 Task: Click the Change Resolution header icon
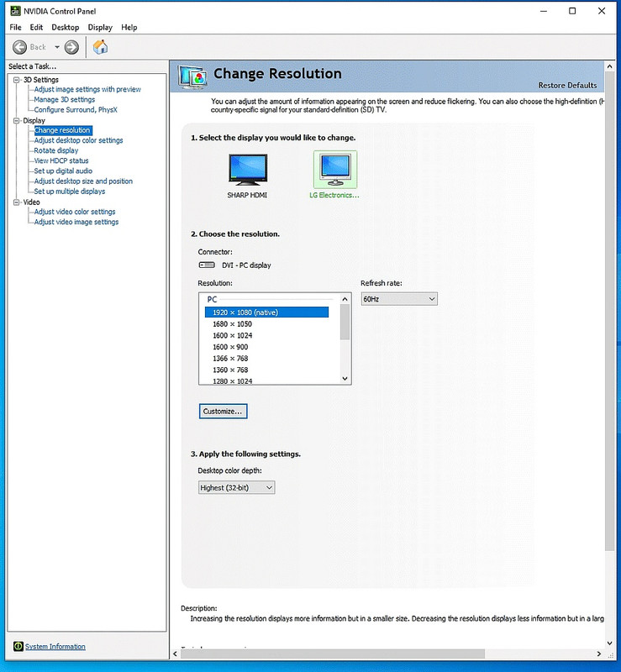[192, 77]
